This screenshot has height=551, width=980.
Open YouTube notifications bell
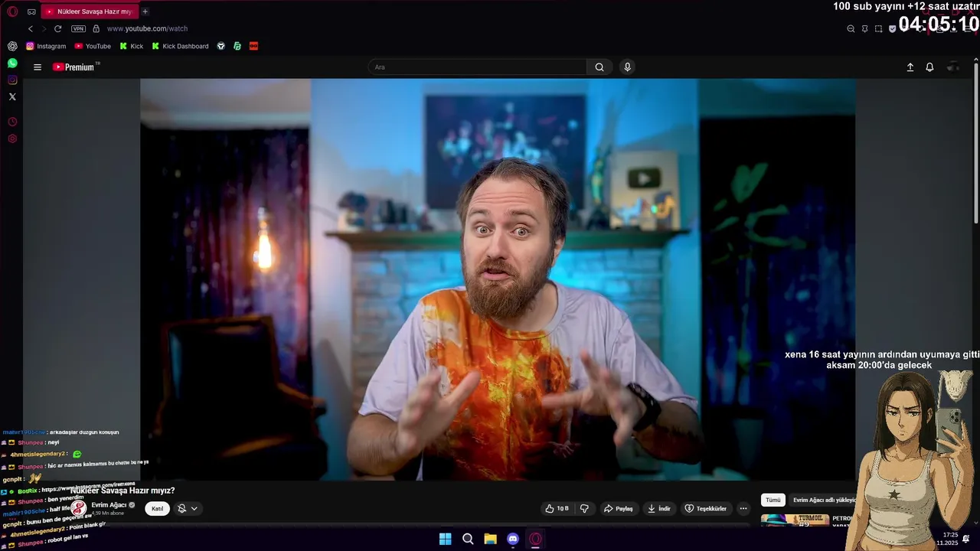click(929, 67)
